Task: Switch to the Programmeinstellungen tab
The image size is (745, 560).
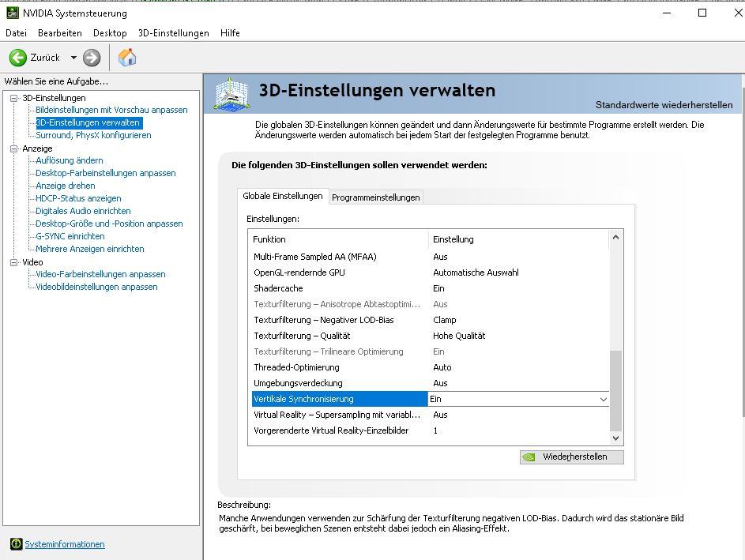Action: pos(376,197)
